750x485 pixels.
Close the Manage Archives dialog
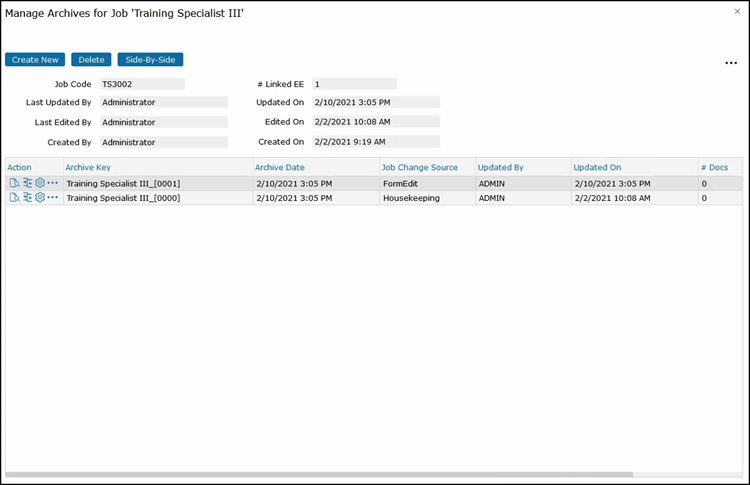tap(737, 11)
